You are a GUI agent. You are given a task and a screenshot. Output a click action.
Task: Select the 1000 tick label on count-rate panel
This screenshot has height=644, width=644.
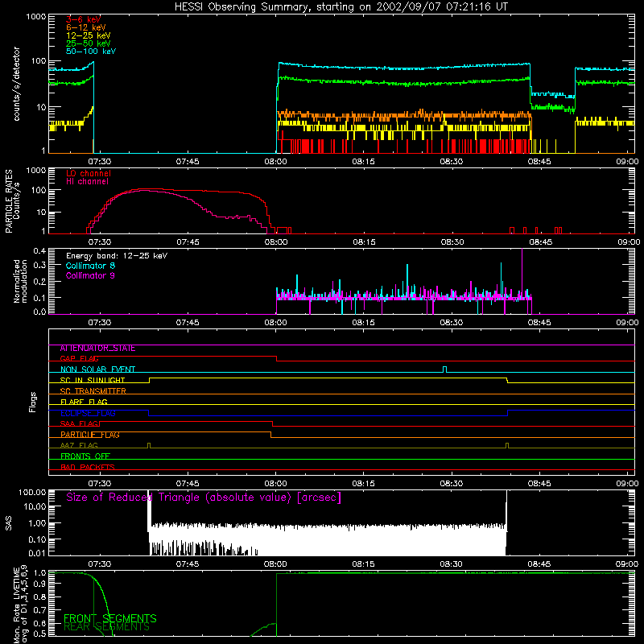click(x=36, y=17)
